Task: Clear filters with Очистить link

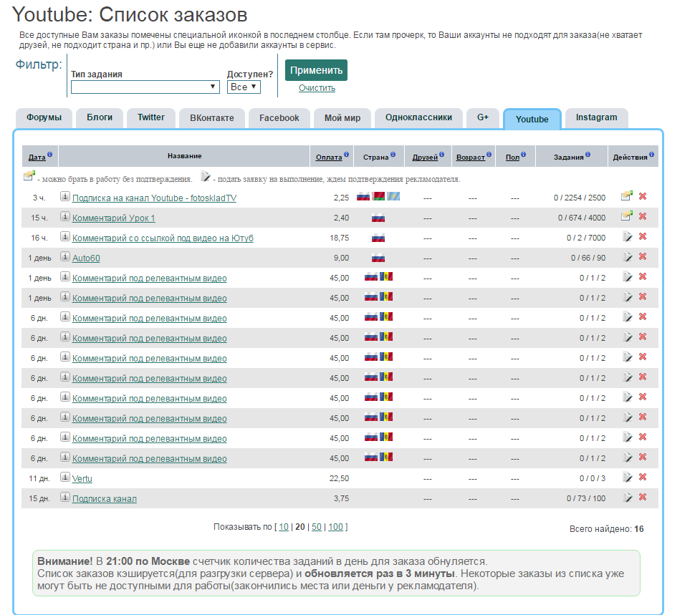Action: coord(317,88)
